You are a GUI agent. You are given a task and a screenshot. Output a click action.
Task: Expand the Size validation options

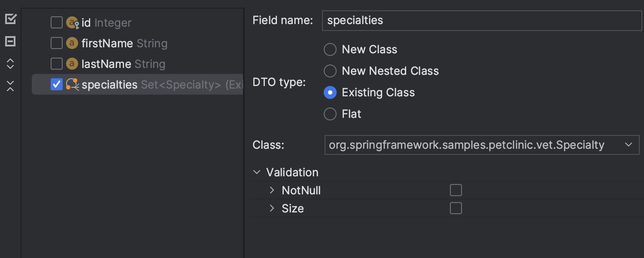(x=272, y=209)
